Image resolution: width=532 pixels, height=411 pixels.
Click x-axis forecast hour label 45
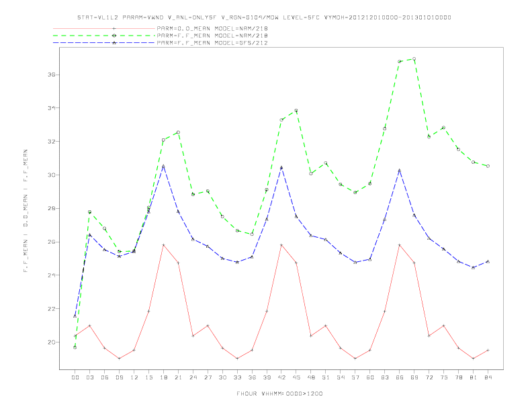tap(296, 377)
